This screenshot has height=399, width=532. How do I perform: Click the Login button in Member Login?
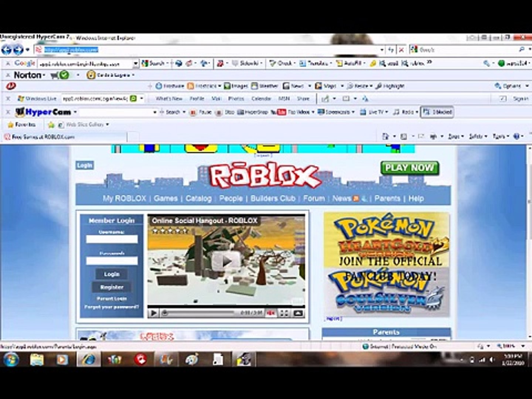pos(112,274)
